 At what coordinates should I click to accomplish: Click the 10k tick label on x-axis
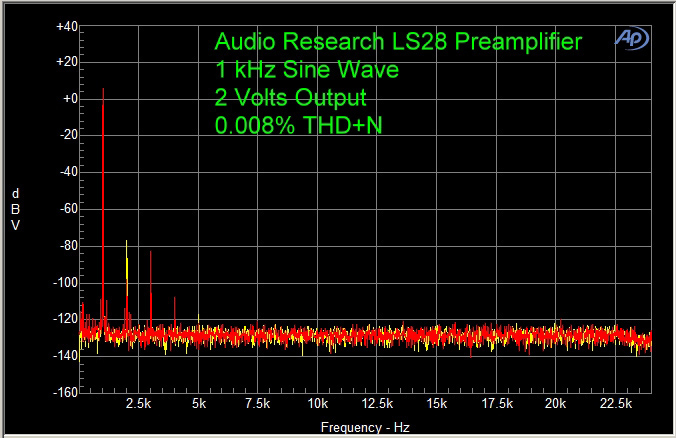(318, 404)
